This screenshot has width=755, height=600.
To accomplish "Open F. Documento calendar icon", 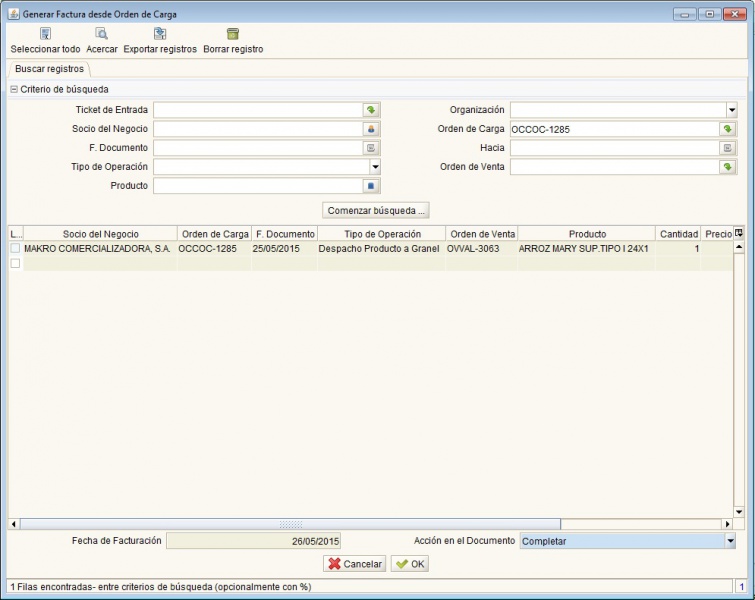I will click(x=371, y=148).
